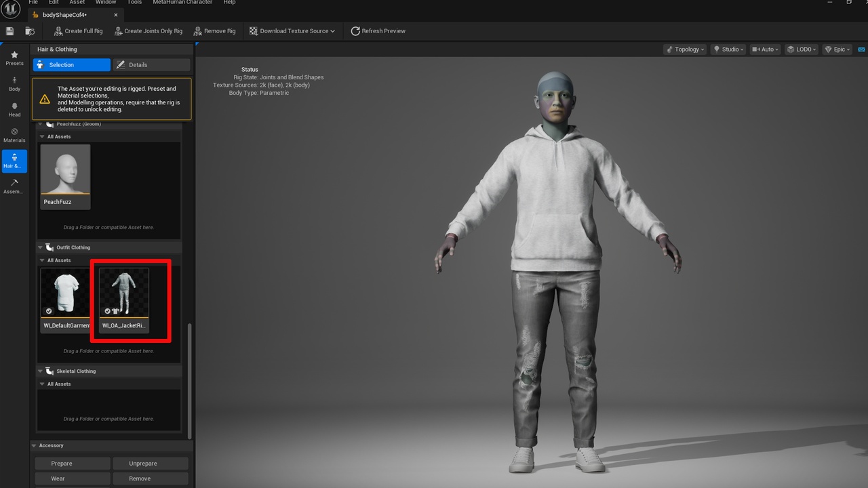Collapse All Assets under Outfit Clothing
The image size is (868, 488).
[x=42, y=260]
